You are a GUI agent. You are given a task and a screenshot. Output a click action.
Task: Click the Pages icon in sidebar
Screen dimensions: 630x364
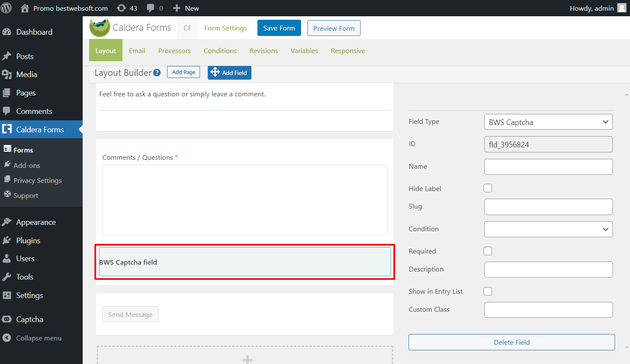pyautogui.click(x=7, y=93)
